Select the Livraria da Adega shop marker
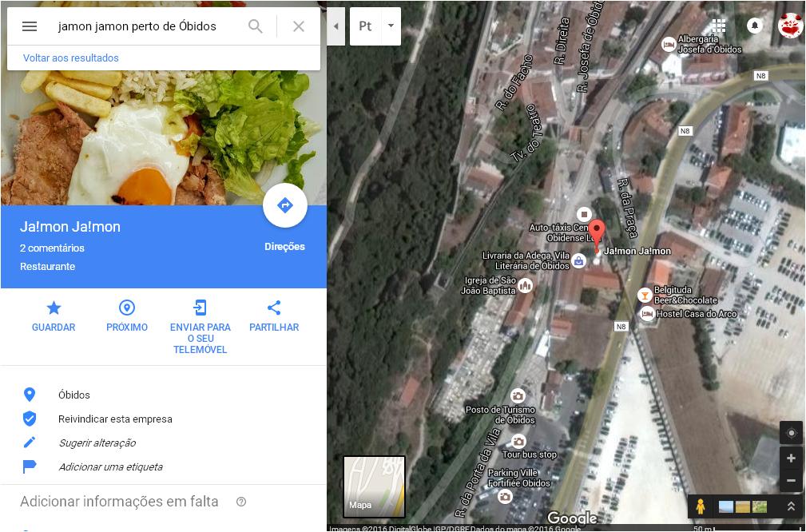Viewport: 806px width, 532px height. pos(578,260)
